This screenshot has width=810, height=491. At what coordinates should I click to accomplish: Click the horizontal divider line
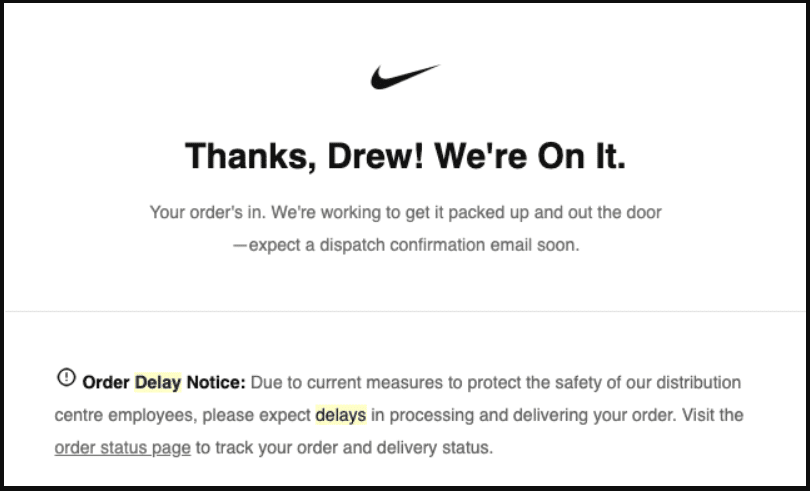(405, 311)
